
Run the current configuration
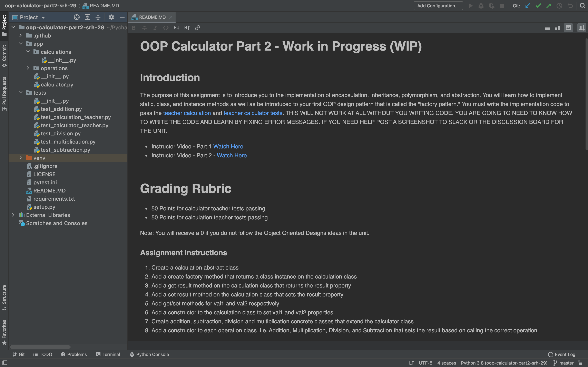(471, 5)
